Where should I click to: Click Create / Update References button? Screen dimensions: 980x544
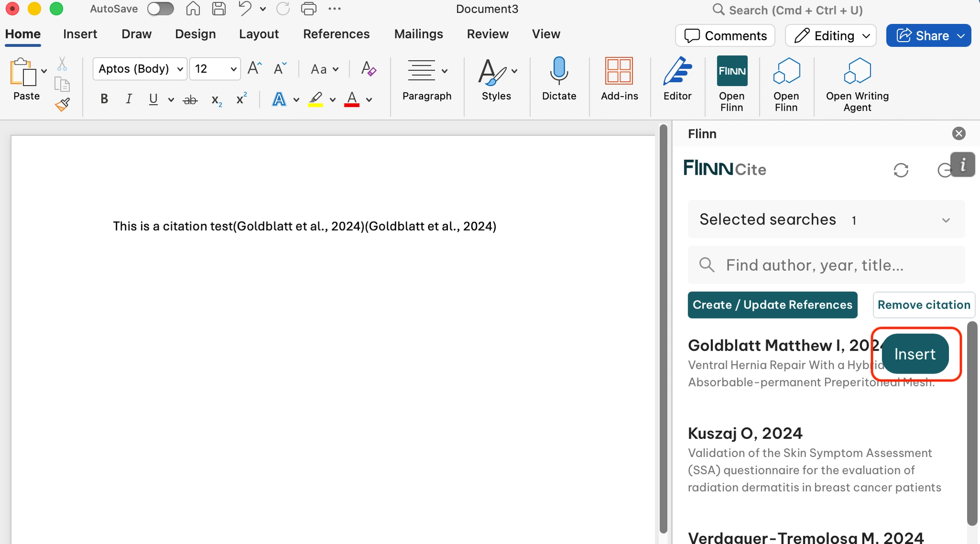[772, 305]
